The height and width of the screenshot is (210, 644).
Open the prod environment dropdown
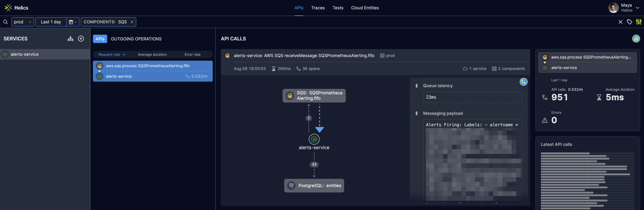[23, 22]
